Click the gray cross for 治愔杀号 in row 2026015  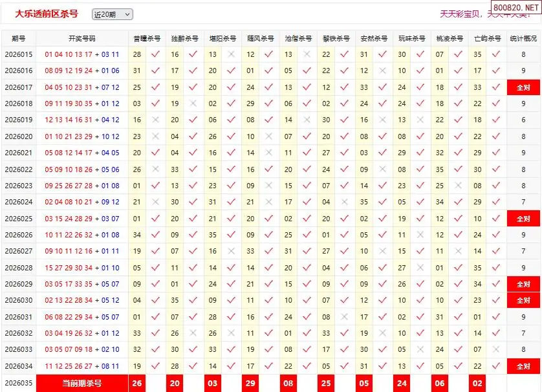pos(307,54)
